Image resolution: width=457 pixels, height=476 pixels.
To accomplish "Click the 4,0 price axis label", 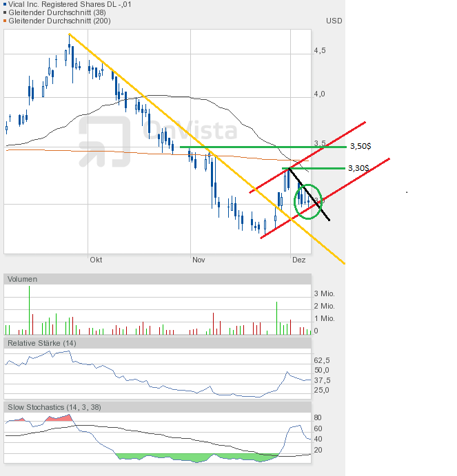I will (319, 94).
